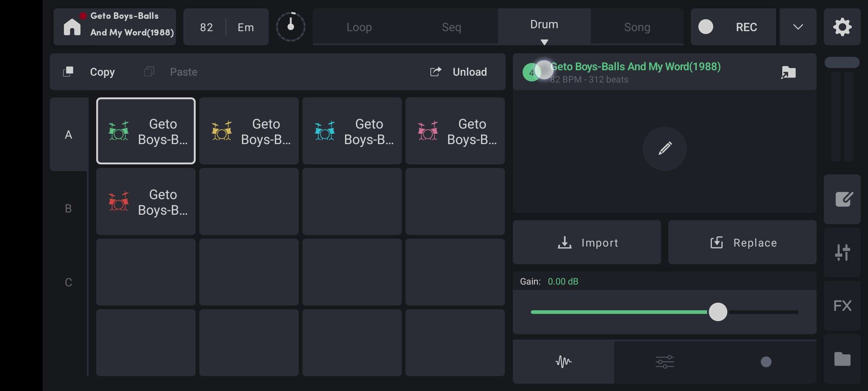Screen dimensions: 868x391
Task: Click the sample name in the details panel
Action: coord(635,67)
